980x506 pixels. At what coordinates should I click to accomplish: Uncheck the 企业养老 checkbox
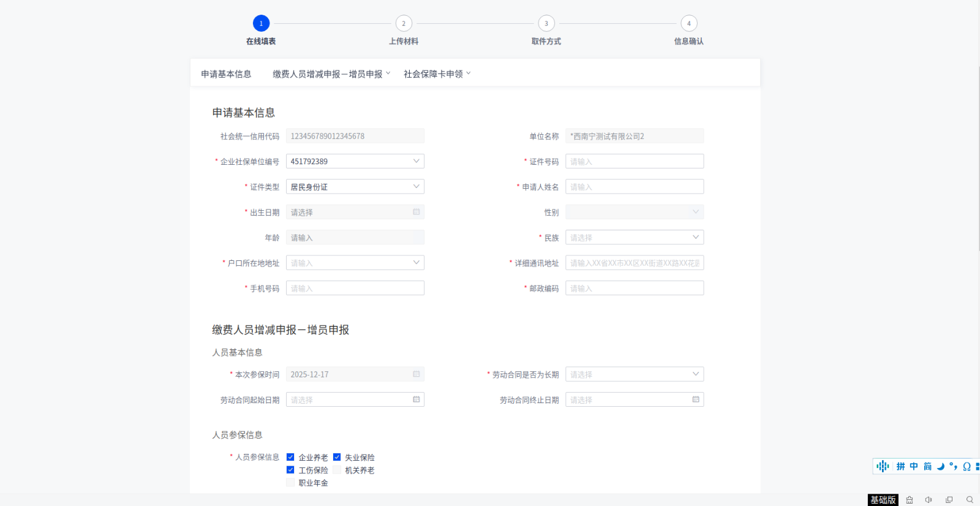click(x=290, y=457)
